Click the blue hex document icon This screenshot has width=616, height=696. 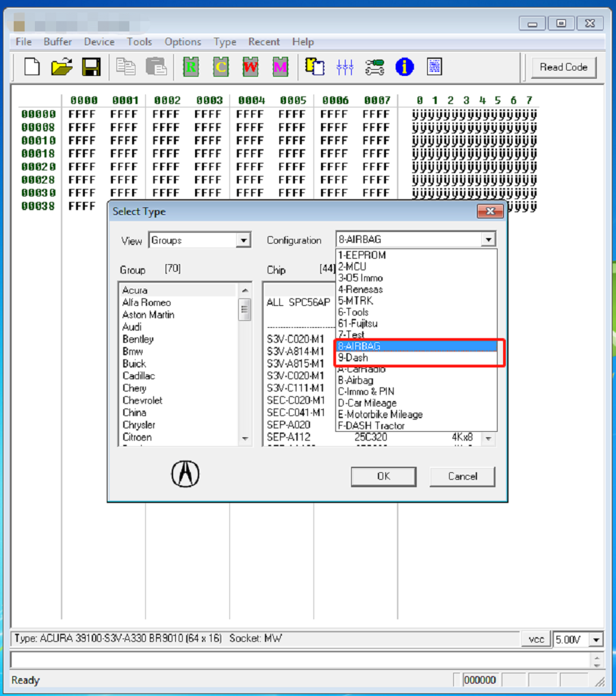[x=435, y=67]
